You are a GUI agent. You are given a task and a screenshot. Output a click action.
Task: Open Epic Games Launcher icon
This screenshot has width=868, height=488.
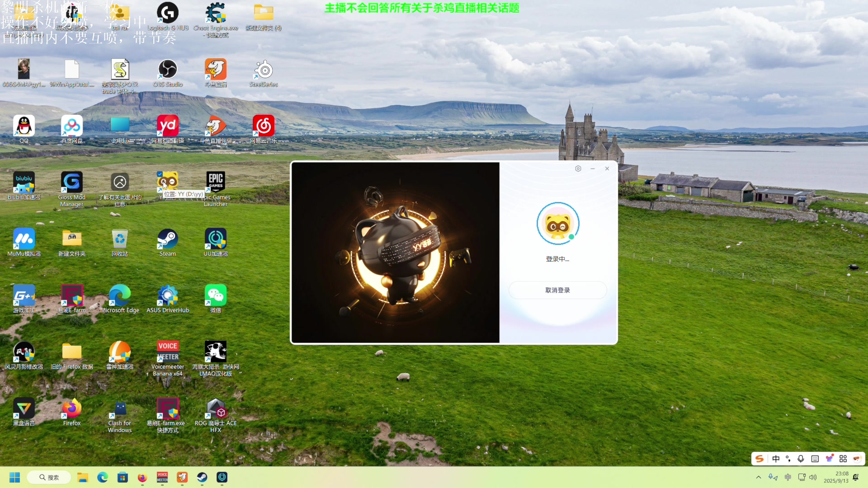click(216, 189)
